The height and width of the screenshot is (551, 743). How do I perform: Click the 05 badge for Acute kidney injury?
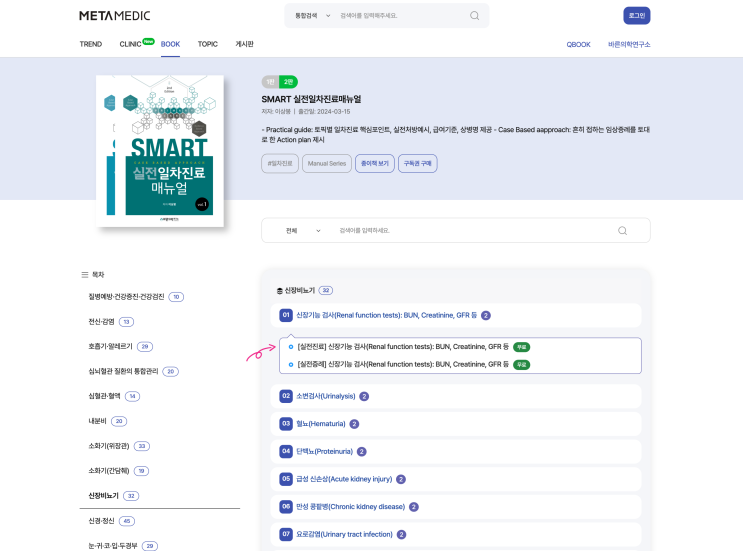(x=286, y=479)
